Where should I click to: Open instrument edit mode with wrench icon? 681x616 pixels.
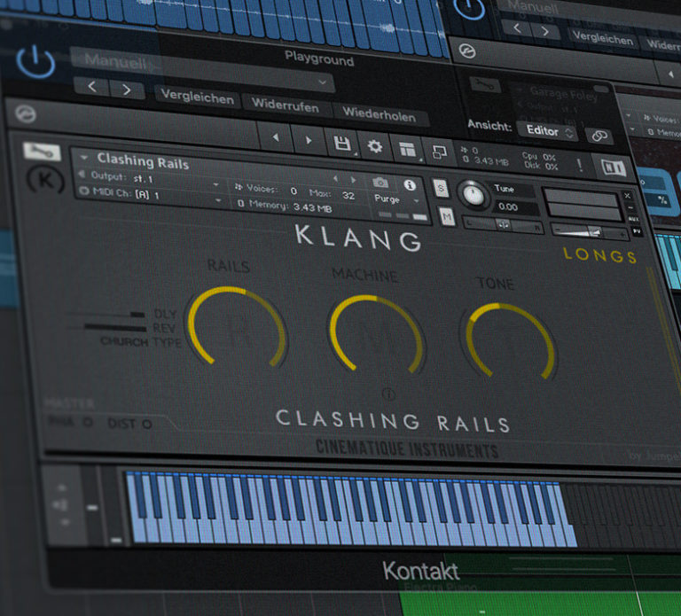[42, 152]
